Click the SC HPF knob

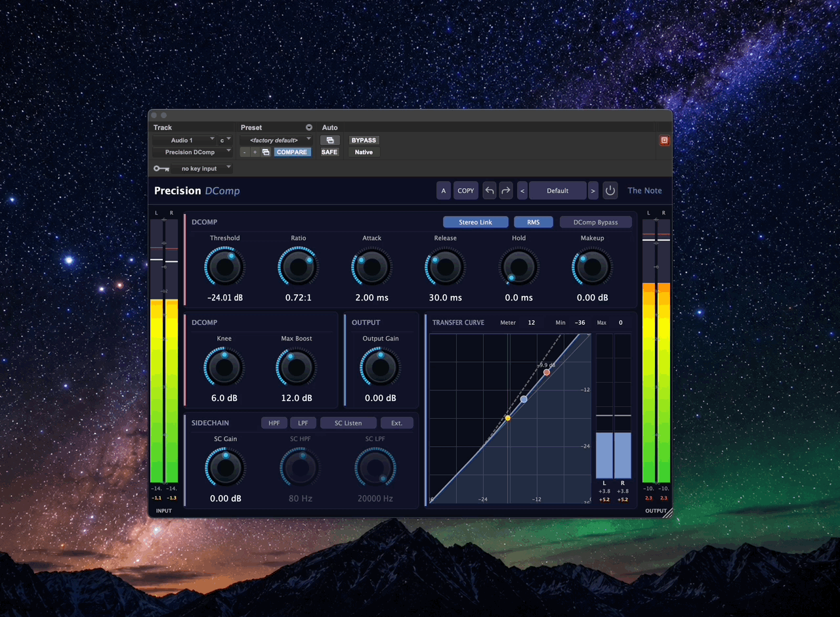click(301, 468)
